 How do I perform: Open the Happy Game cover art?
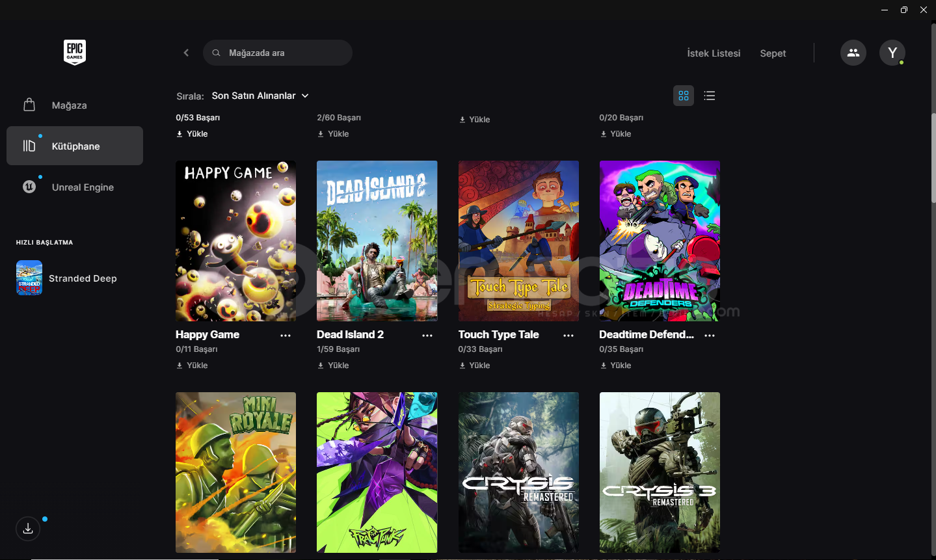click(235, 241)
